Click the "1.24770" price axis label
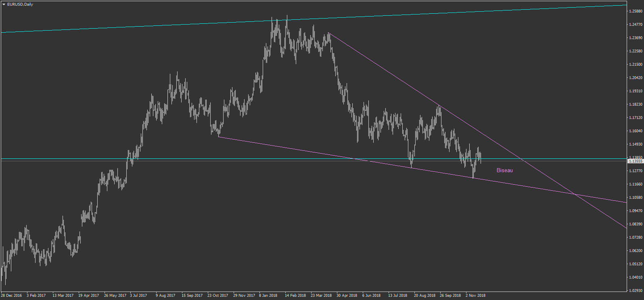Screen dimensions: 644x300 636,25
